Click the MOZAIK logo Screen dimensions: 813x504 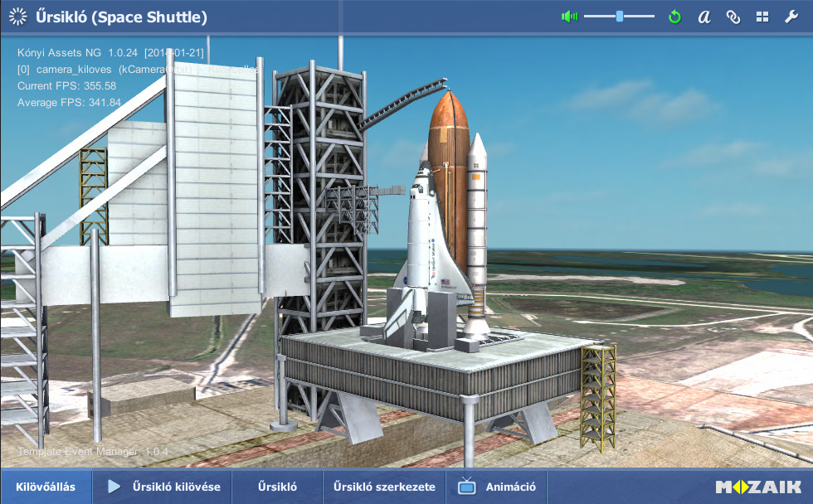(757, 487)
